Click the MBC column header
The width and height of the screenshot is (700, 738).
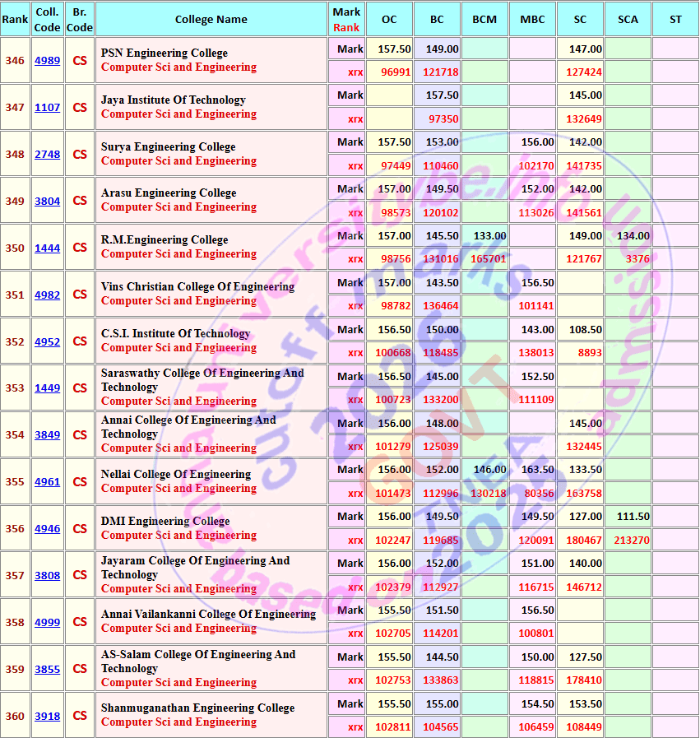tap(532, 19)
